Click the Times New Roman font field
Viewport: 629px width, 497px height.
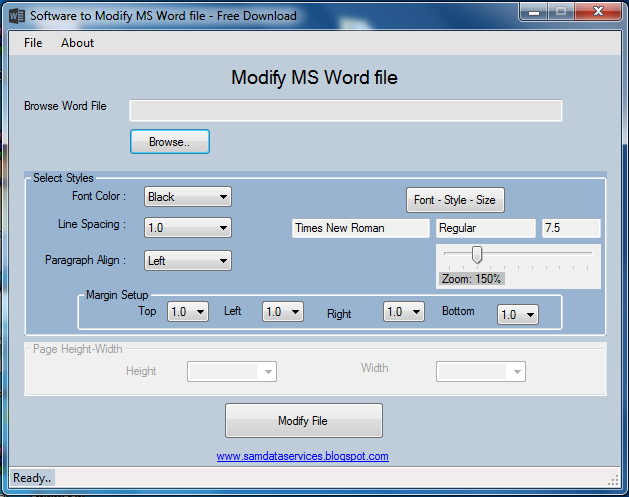coord(361,228)
